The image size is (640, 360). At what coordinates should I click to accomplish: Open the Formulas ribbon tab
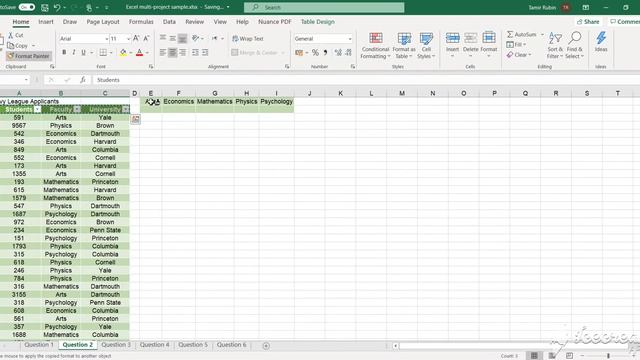pyautogui.click(x=141, y=22)
